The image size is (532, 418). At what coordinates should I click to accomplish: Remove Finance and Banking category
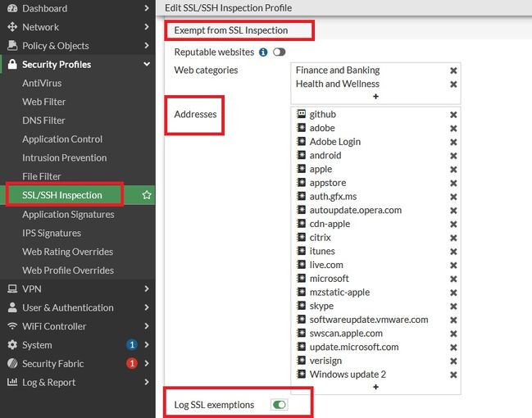click(x=453, y=70)
